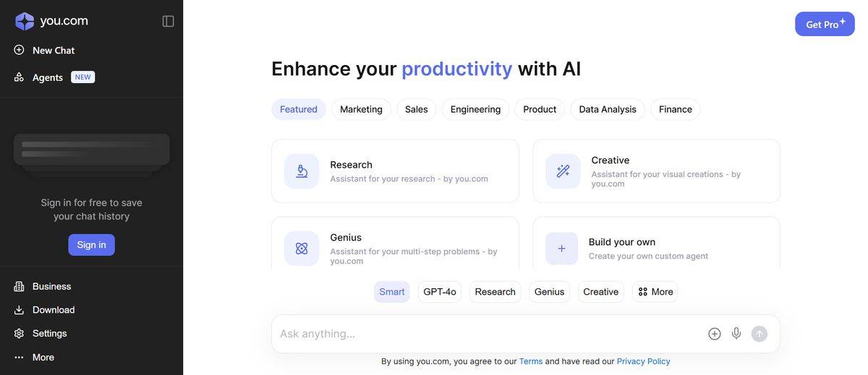Select the Smart mode chip
Image resolution: width=868 pixels, height=375 pixels.
(x=392, y=292)
